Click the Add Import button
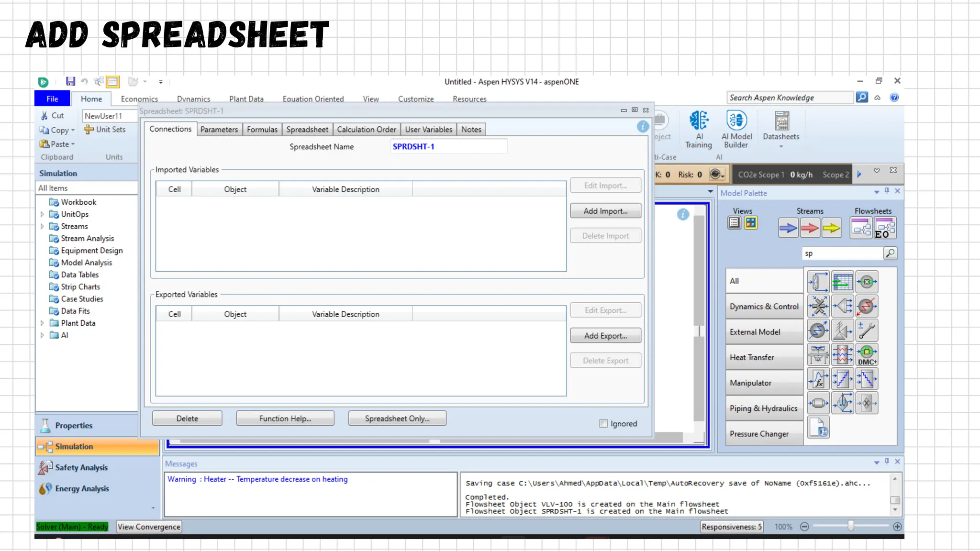980x551 pixels. 605,211
